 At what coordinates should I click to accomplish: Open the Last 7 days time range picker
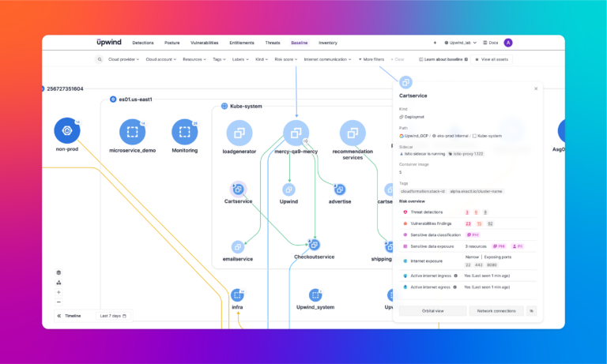point(113,316)
